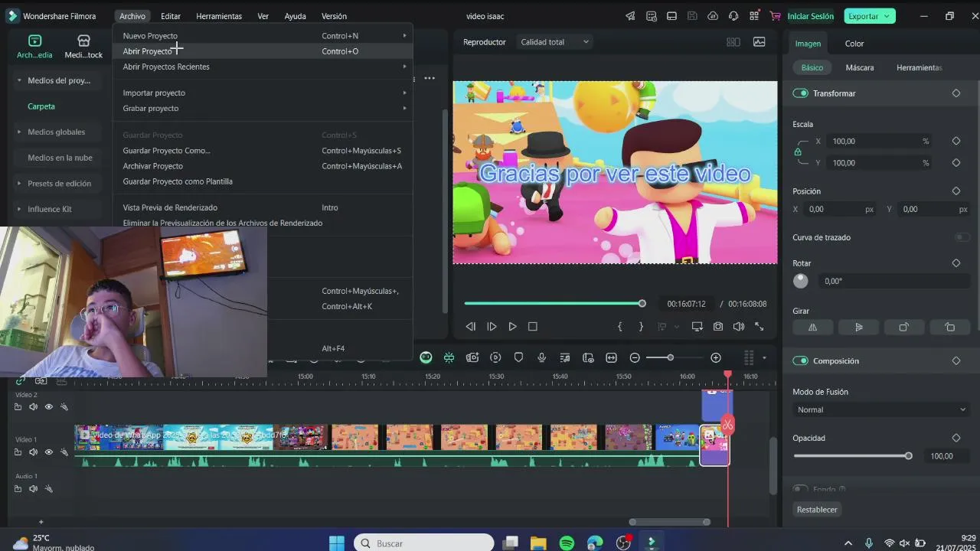980x551 pixels.
Task: Open the cloud upload icon in title bar
Action: click(x=713, y=16)
